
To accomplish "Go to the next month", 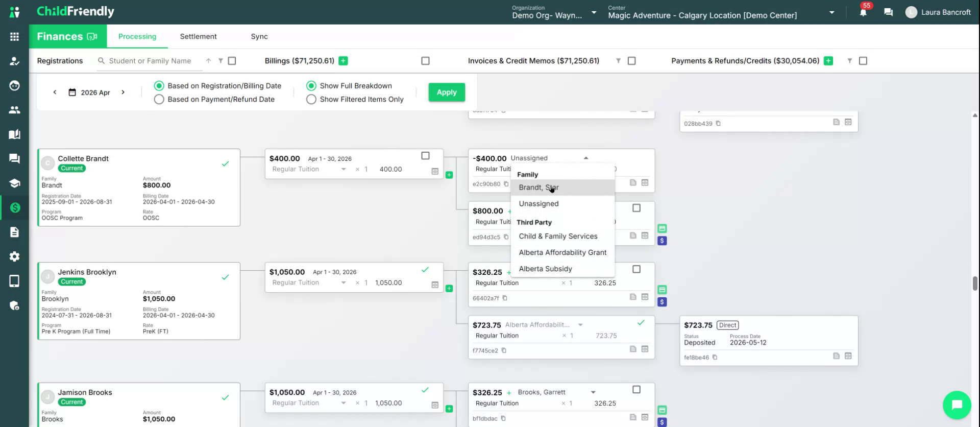I will tap(123, 92).
